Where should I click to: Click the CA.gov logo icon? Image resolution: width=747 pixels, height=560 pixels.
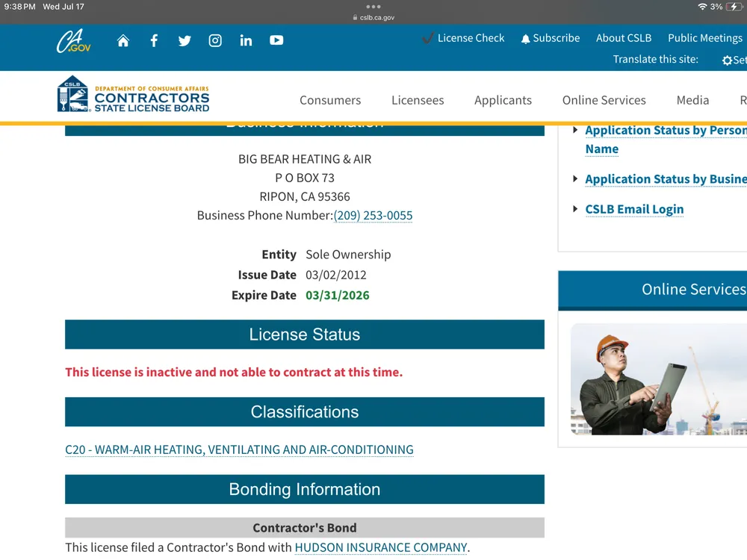pyautogui.click(x=73, y=41)
